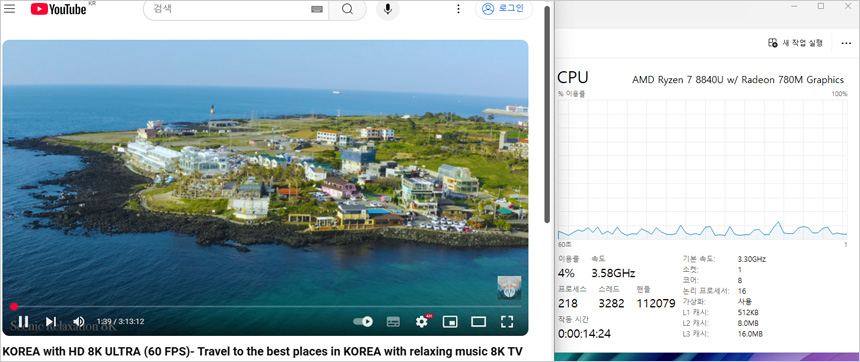860x362 pixels.
Task: Click the channel watermark thumbnail on video
Action: (x=509, y=287)
